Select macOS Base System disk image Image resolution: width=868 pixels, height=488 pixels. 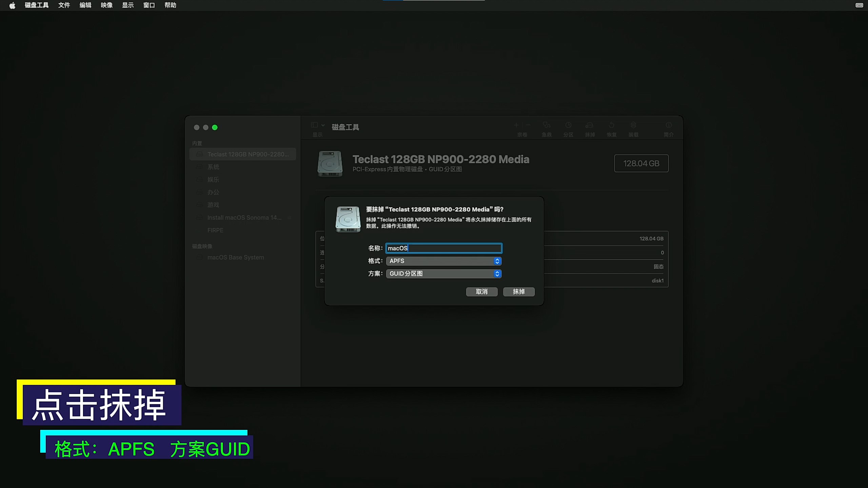coord(235,257)
